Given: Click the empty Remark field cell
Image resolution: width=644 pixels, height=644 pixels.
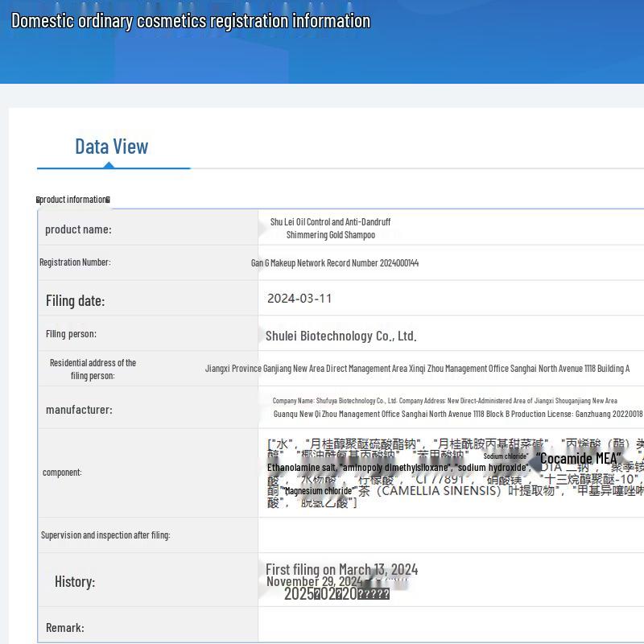Looking at the screenshot, I should pyautogui.click(x=451, y=628).
